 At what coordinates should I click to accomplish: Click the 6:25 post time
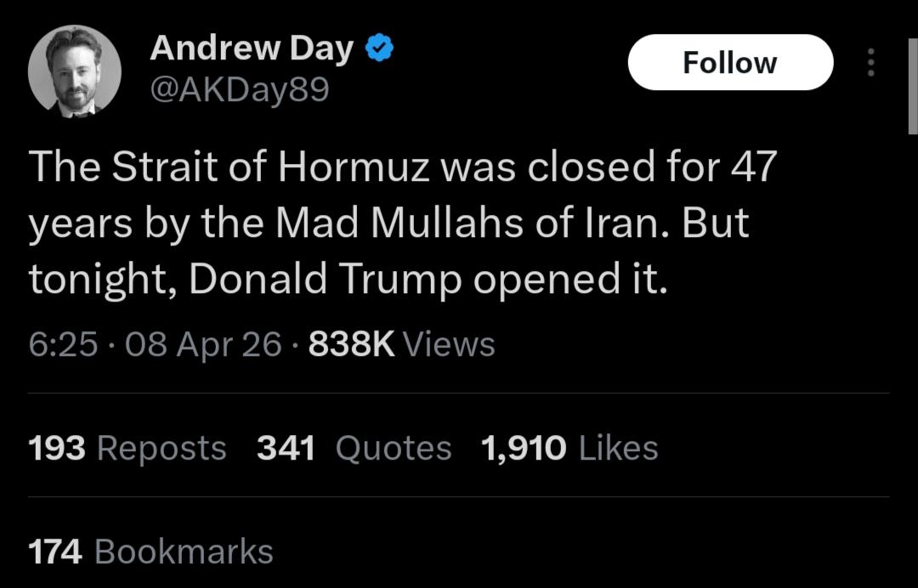(62, 345)
